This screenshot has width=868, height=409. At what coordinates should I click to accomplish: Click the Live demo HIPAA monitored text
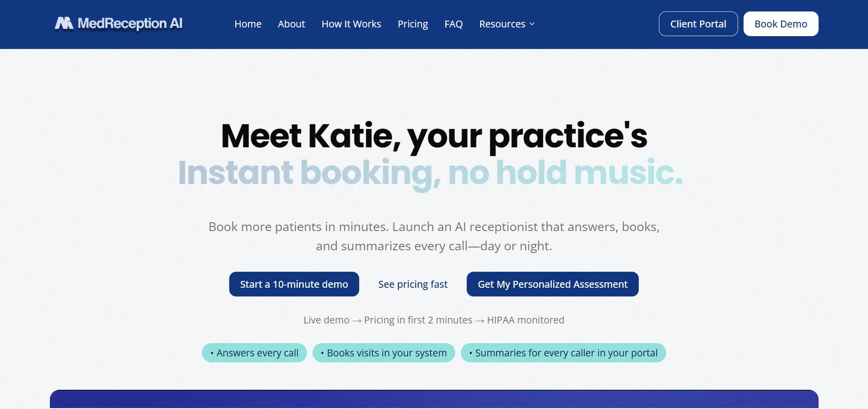point(434,320)
